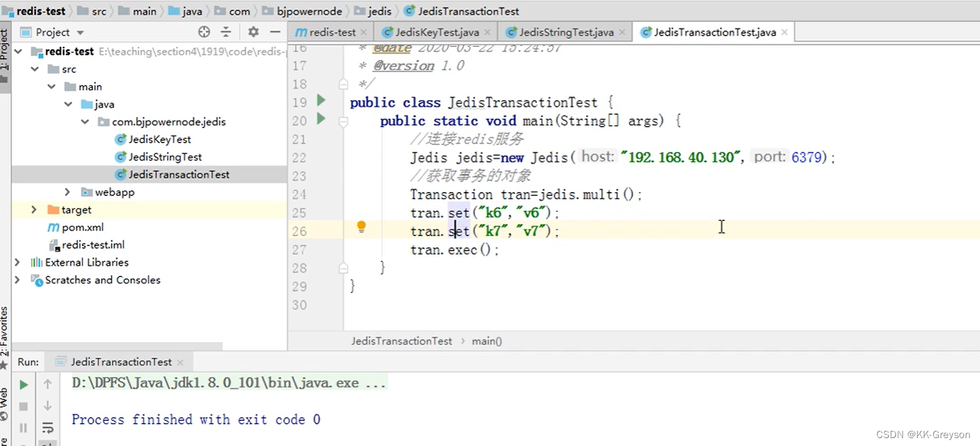Expand Scratches and Consoles node
This screenshot has width=980, height=446.
click(18, 280)
